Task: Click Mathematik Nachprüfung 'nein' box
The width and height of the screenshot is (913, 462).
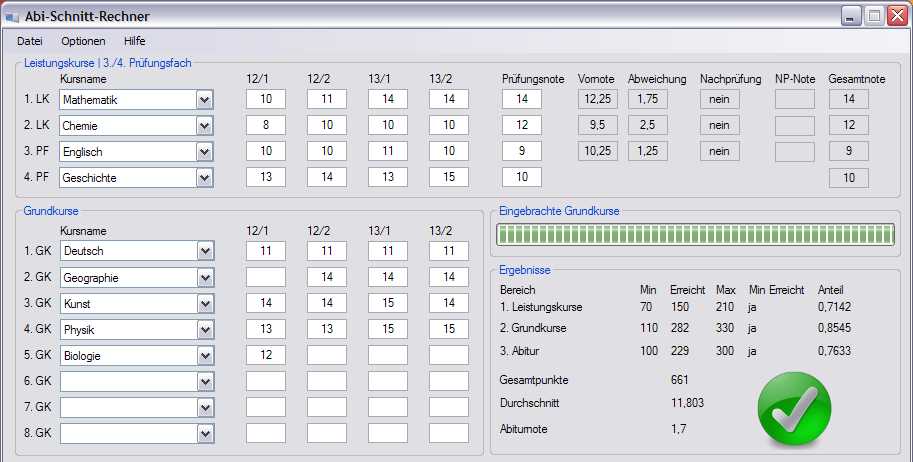Action: [720, 99]
